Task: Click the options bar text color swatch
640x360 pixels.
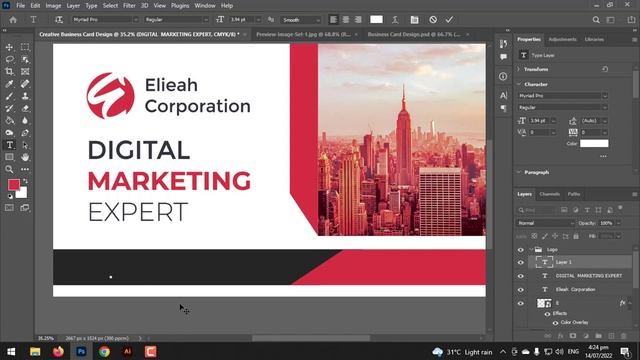Action: 376,20
